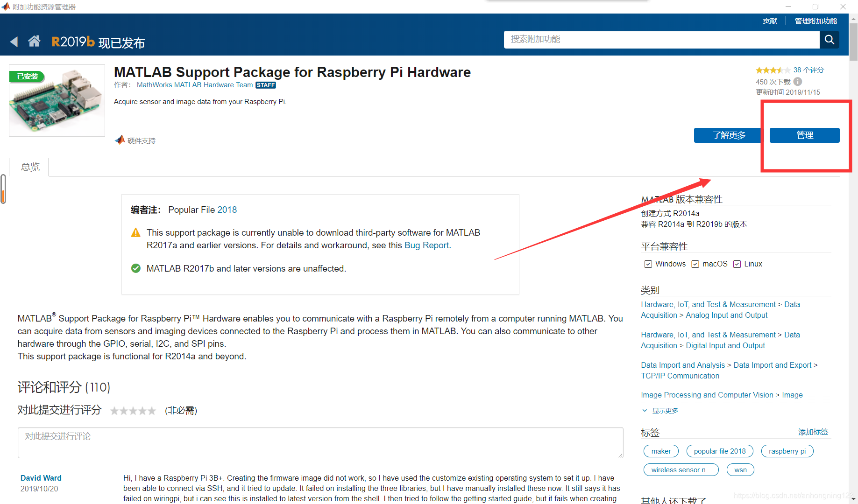
Task: Rate the submission using the gray stars
Action: tap(133, 411)
